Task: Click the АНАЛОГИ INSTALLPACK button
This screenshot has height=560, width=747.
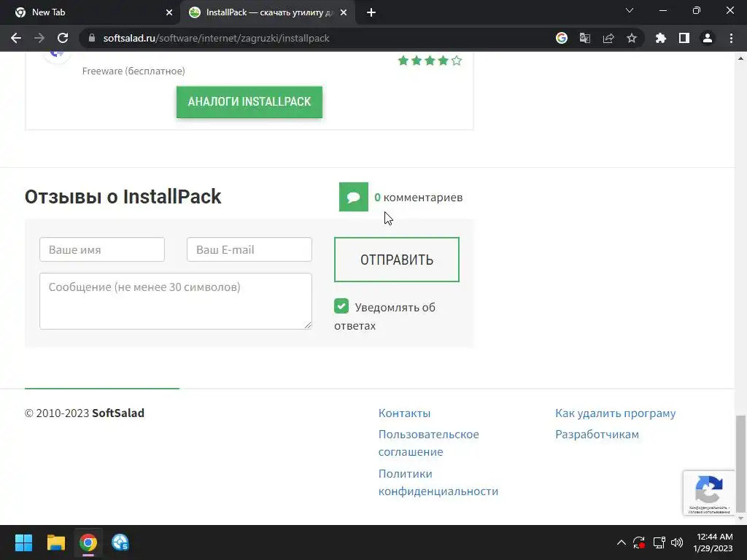Action: pyautogui.click(x=249, y=102)
